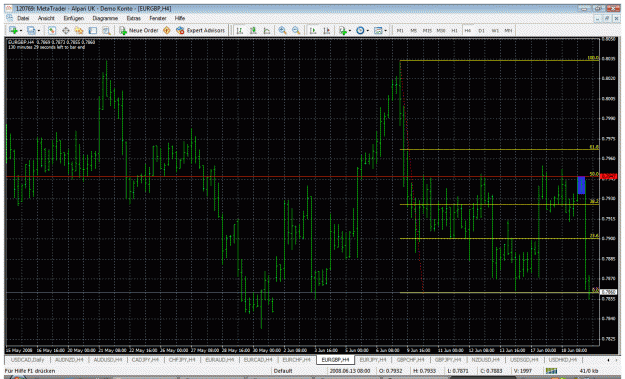Screen dimensions: 625x379
Task: Switch to the EURAUD,H4 chart tab
Action: [x=219, y=360]
